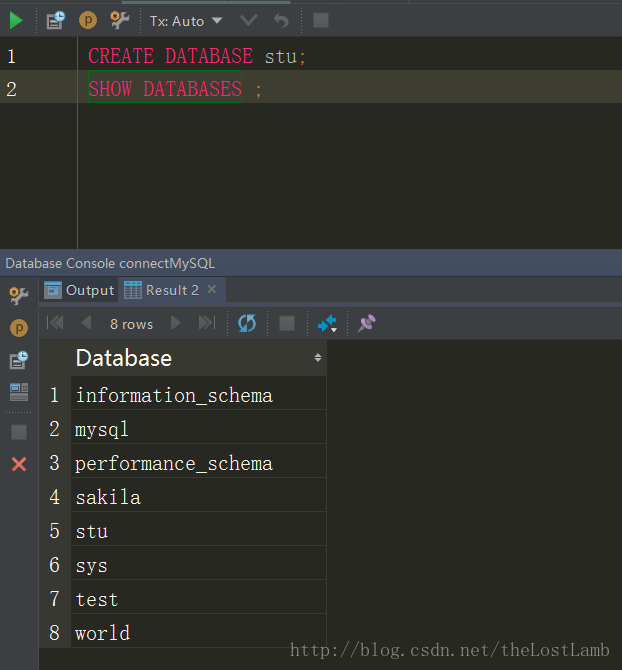Jump to the last page of results
Screen dimensions: 622x670
[x=207, y=323]
